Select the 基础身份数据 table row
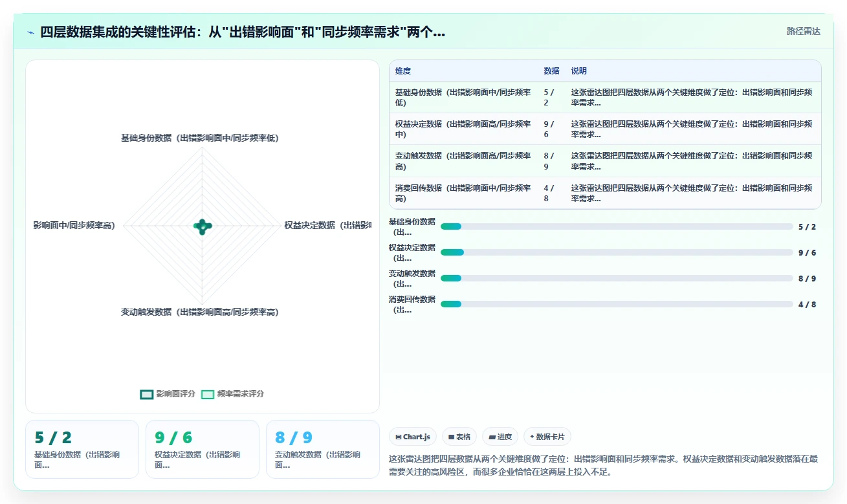The width and height of the screenshot is (847, 504). pos(605,97)
